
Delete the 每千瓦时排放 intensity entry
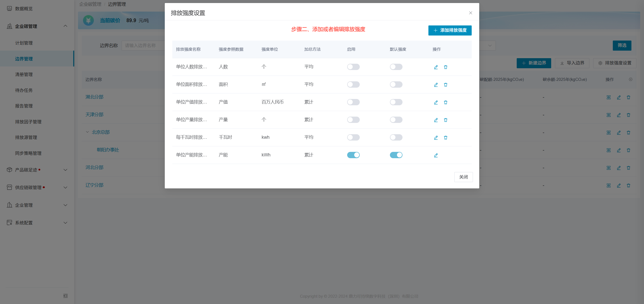pos(446,138)
